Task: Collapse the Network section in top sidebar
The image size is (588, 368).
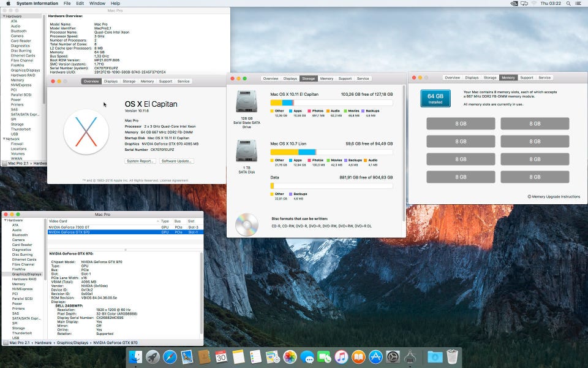Action: 5,139
